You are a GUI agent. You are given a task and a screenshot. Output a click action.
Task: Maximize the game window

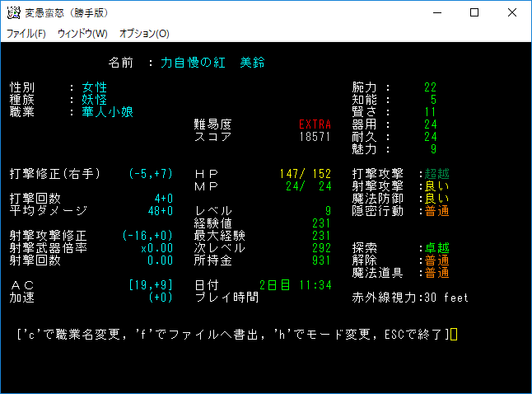tap(474, 12)
